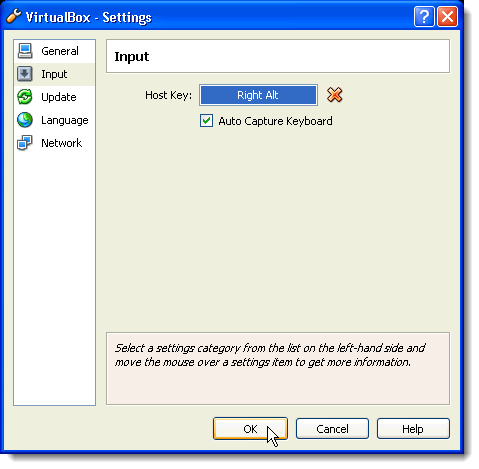Screen dimensions: 479x469
Task: Click the italic hint text about settings category
Action: point(270,355)
